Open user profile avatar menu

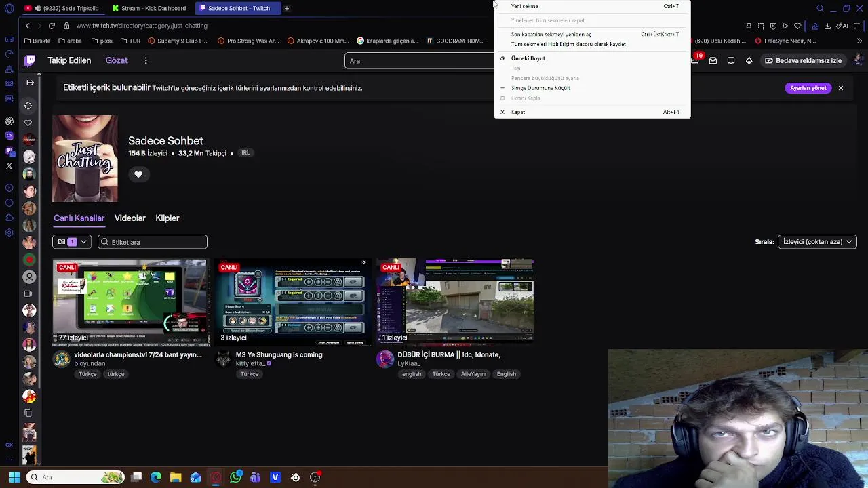point(859,60)
